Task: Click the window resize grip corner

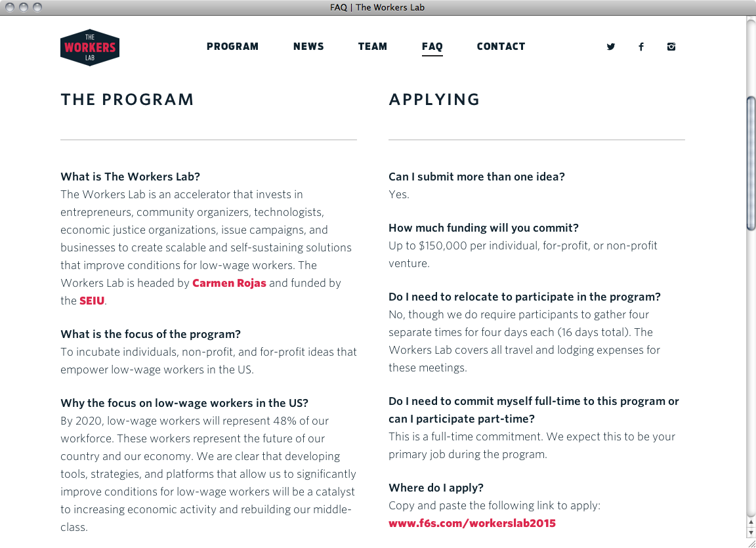Action: (x=751, y=543)
